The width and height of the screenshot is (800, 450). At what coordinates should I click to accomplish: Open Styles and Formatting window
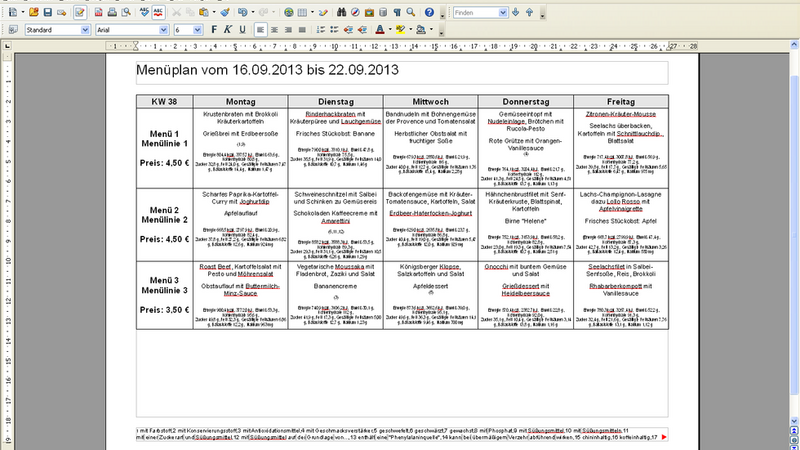tap(13, 30)
